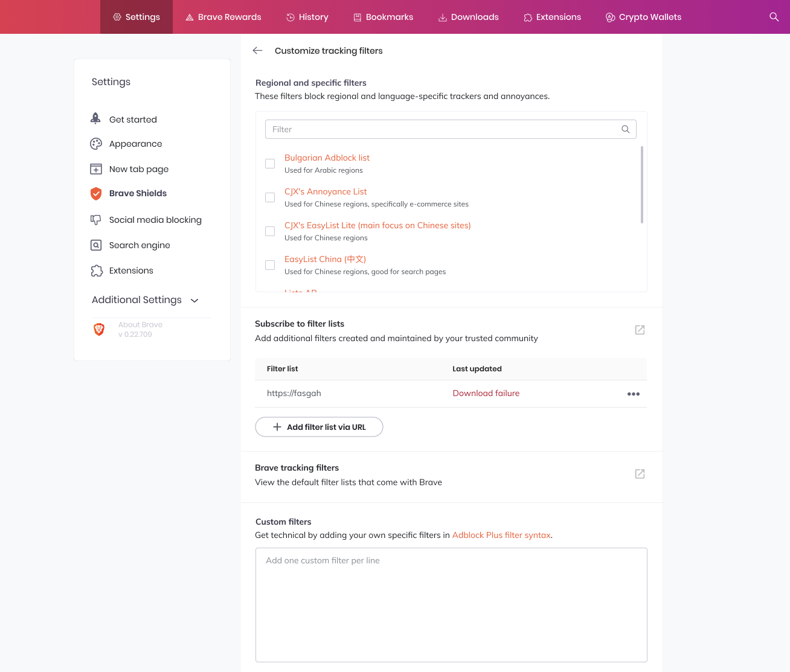Open the Downloads tab

469,17
